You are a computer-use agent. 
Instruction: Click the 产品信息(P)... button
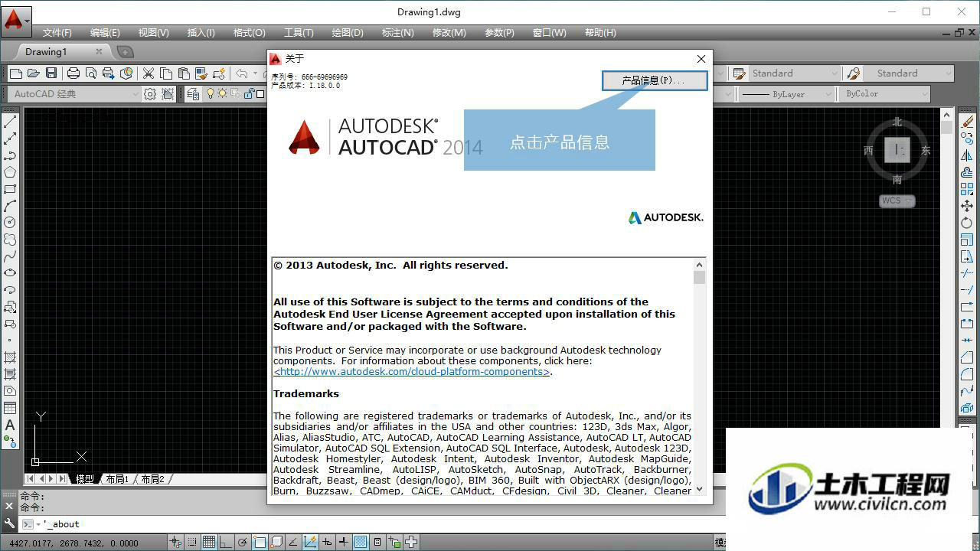[654, 80]
